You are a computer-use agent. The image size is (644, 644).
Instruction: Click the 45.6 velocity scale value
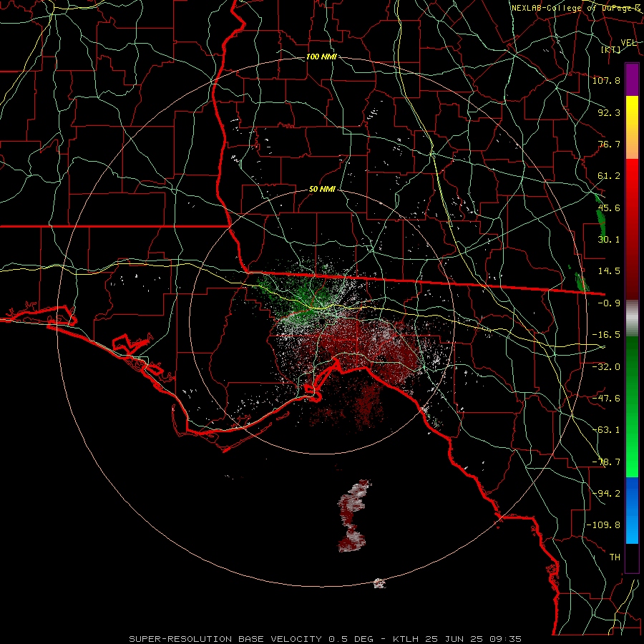(x=609, y=208)
